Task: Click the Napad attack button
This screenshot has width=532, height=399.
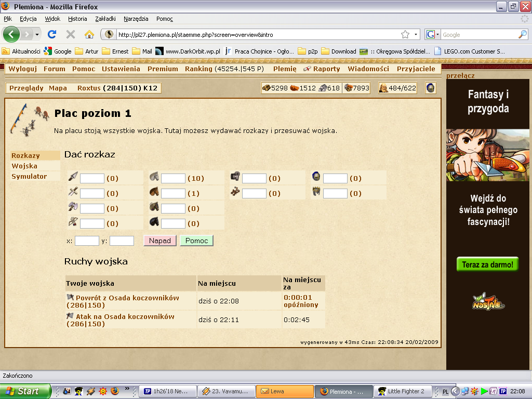Action: [x=160, y=241]
